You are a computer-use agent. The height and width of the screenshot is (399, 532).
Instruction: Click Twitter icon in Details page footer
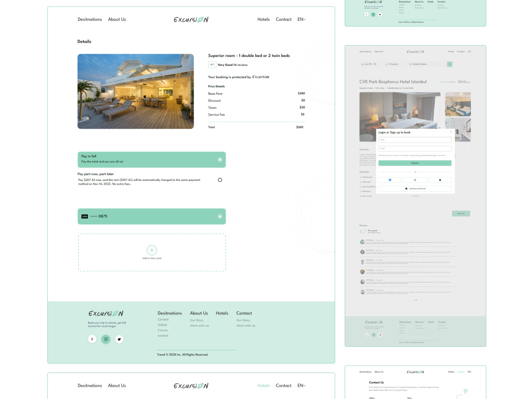coord(119,339)
